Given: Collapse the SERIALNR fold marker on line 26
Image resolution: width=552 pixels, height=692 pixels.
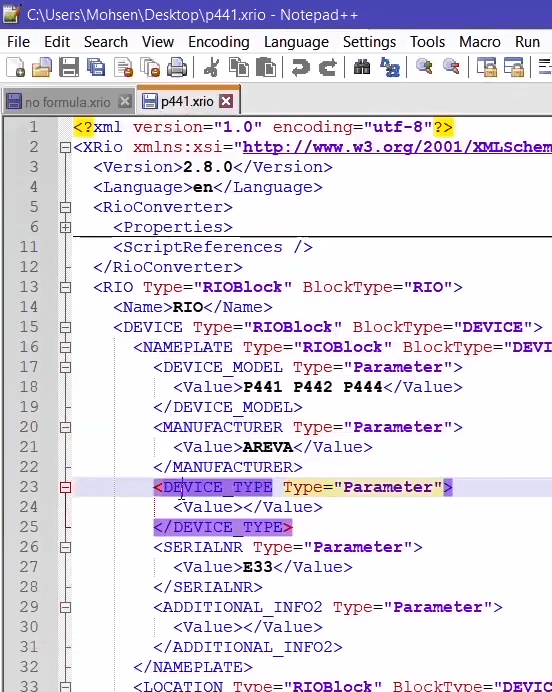Looking at the screenshot, I should (x=65, y=547).
